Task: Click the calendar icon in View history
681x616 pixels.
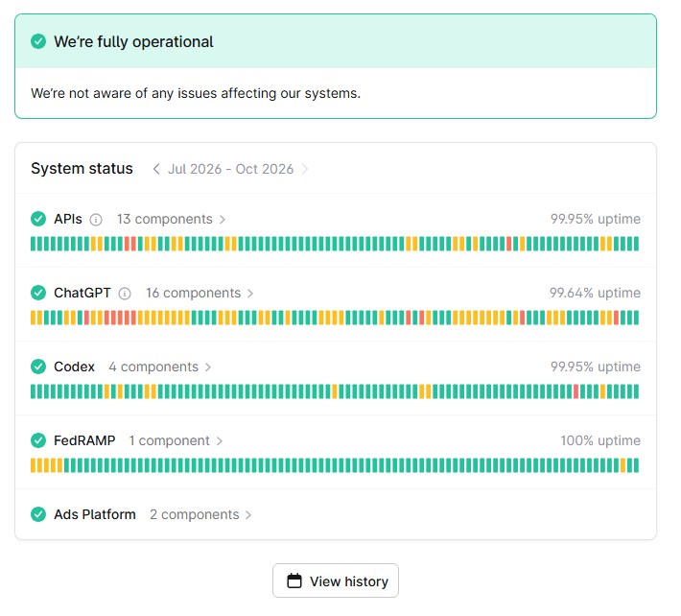Action: (x=294, y=580)
